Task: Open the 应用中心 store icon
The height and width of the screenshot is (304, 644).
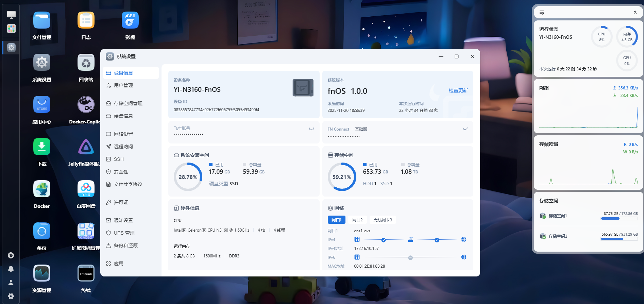Action: [42, 105]
